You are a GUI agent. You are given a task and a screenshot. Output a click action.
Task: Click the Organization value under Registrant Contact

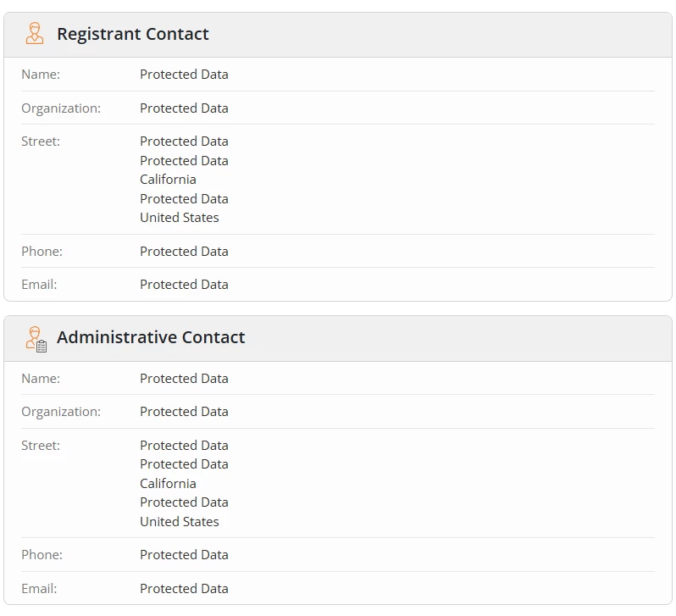(184, 108)
